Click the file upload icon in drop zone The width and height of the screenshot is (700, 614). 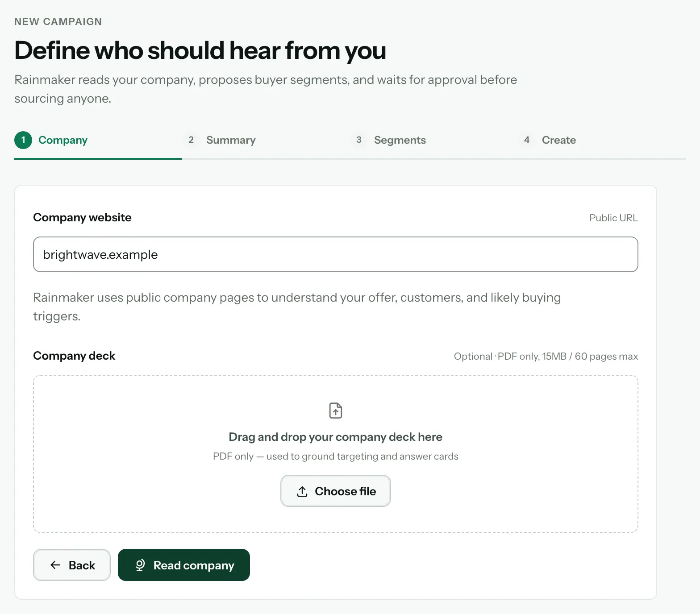336,411
